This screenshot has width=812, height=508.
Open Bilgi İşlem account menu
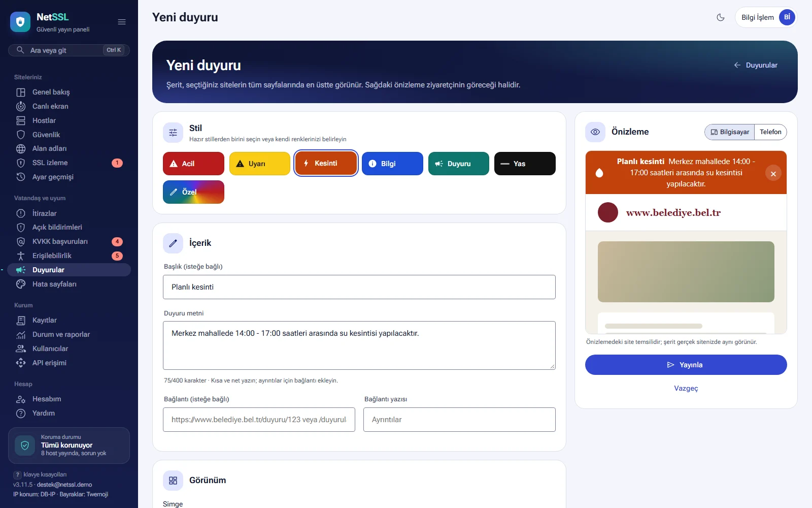[766, 17]
